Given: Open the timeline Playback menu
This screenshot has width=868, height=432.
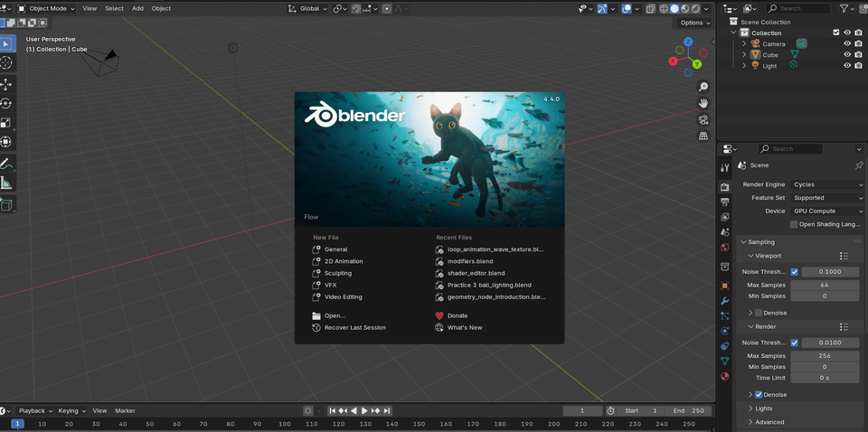Looking at the screenshot, I should click(x=35, y=410).
